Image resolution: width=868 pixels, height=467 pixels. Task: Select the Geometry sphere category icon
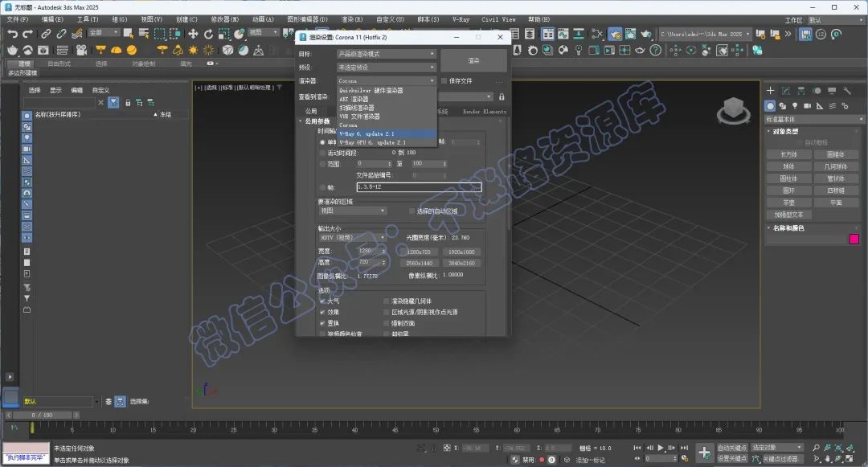coord(770,105)
